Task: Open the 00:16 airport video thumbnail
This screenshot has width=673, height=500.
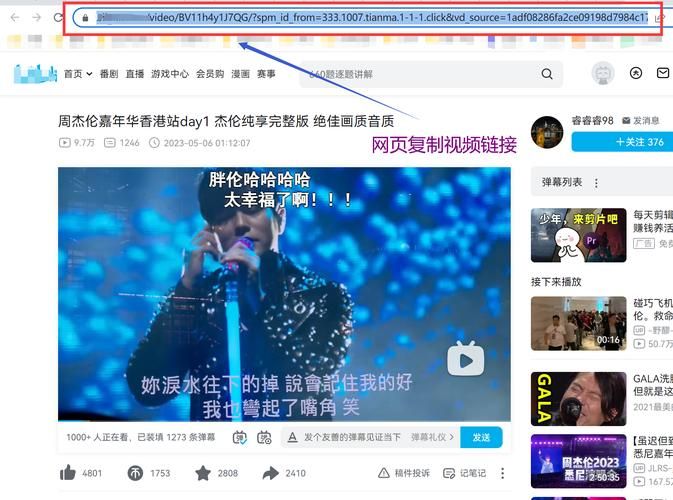Action: click(579, 324)
